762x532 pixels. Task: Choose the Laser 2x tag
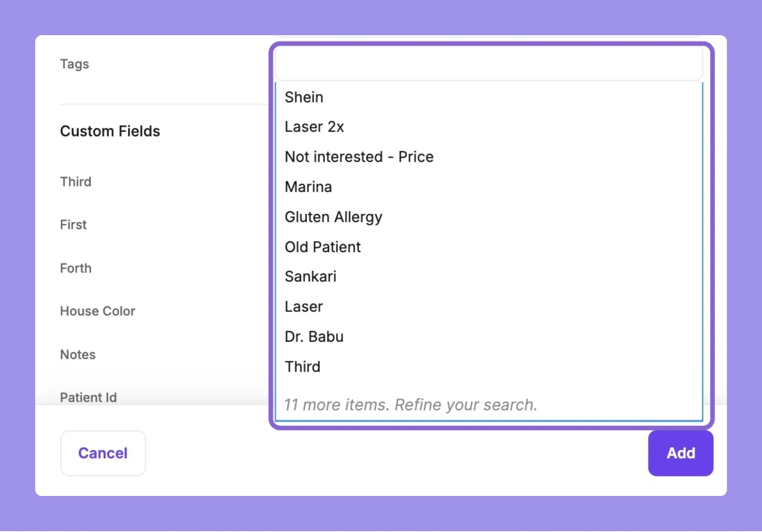tap(489, 127)
